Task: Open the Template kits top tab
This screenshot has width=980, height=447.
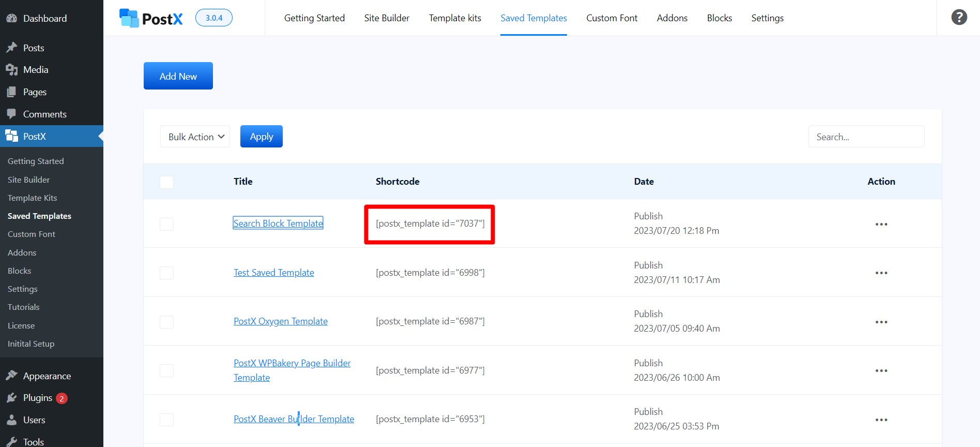Action: (x=455, y=18)
